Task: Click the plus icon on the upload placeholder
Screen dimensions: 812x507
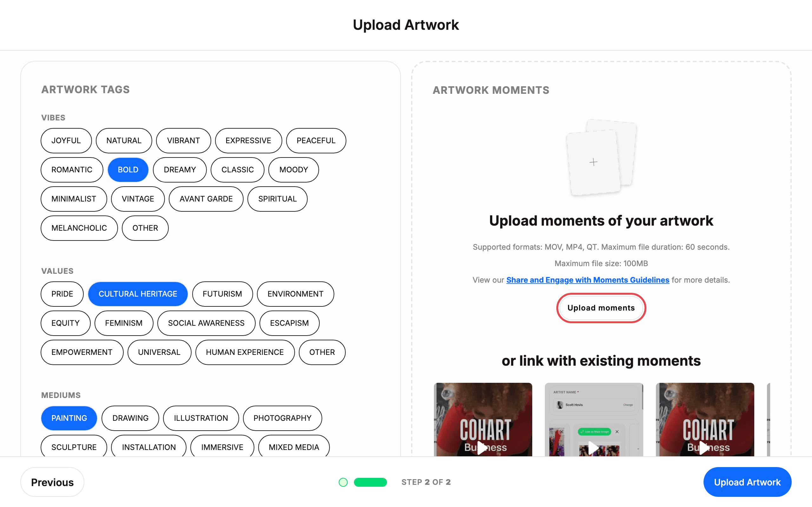Action: 593,162
